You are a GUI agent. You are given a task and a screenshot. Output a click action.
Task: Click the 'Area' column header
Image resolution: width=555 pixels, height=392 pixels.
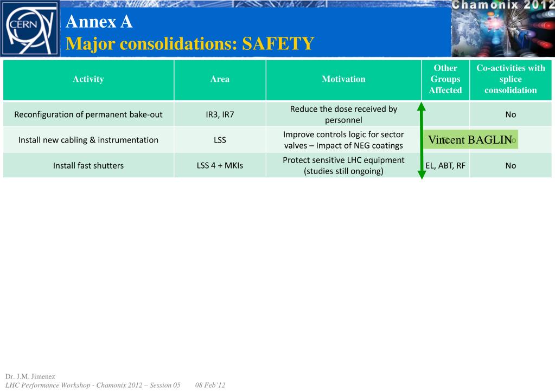(x=220, y=79)
